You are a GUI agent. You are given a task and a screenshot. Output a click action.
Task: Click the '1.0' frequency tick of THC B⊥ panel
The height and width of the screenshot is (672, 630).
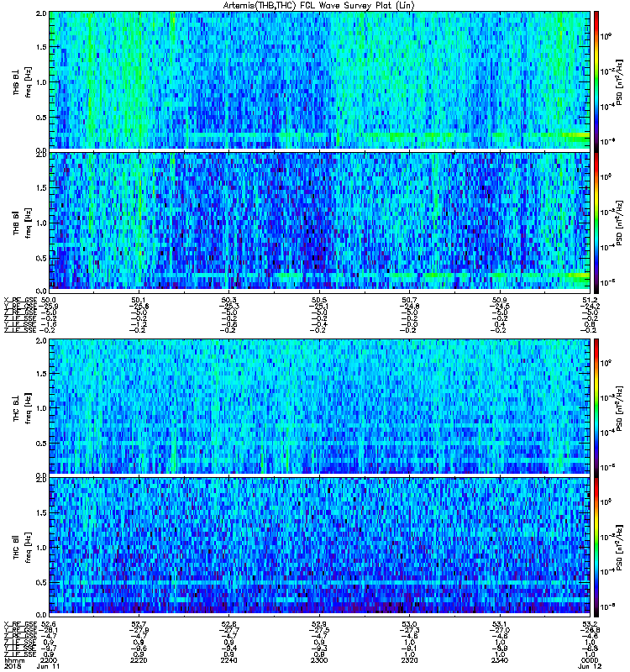[41, 408]
